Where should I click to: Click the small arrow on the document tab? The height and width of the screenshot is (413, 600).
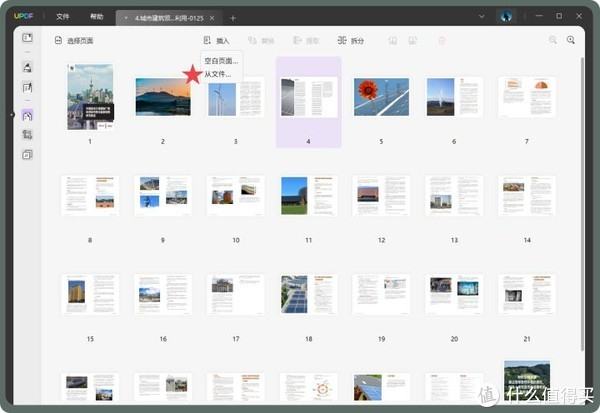pos(126,18)
